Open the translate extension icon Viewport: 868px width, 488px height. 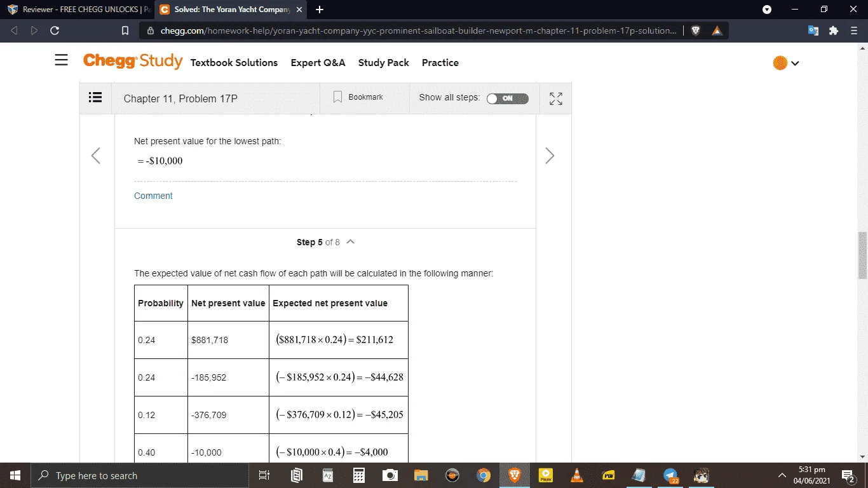click(813, 30)
